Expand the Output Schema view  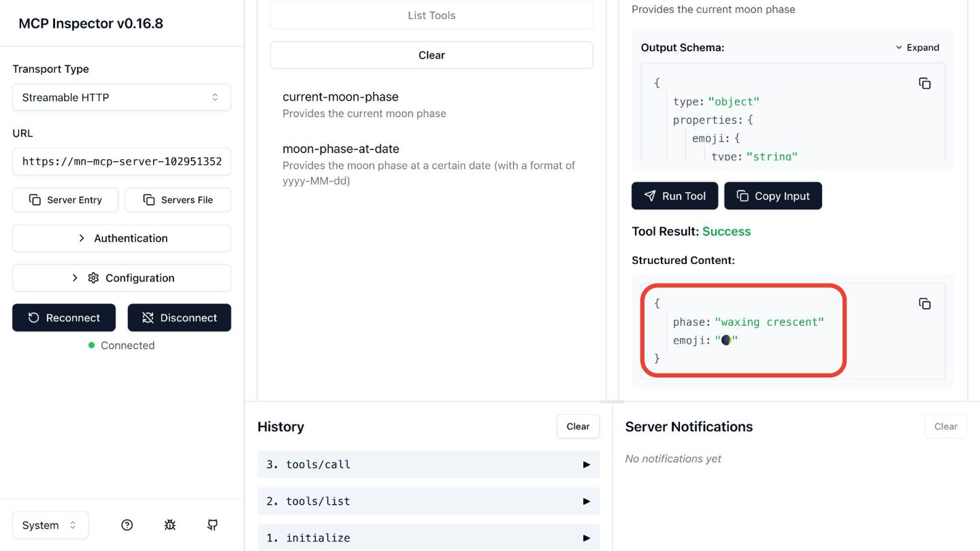917,48
